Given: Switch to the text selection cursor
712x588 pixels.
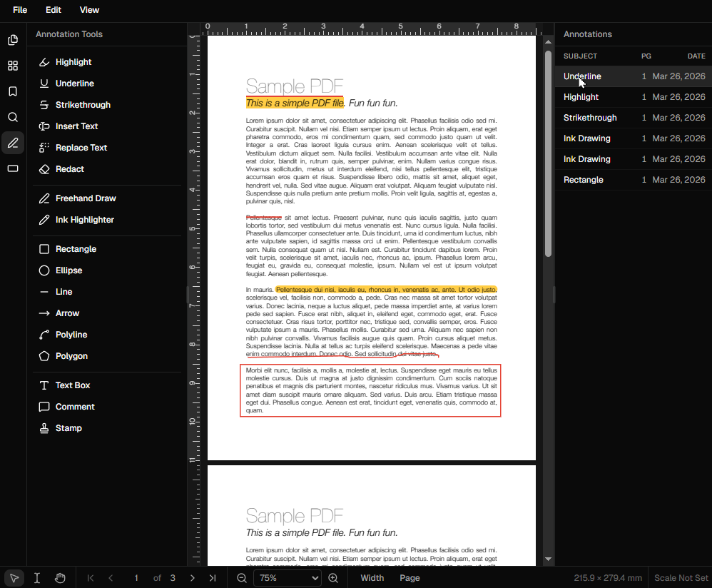Looking at the screenshot, I should [37, 577].
